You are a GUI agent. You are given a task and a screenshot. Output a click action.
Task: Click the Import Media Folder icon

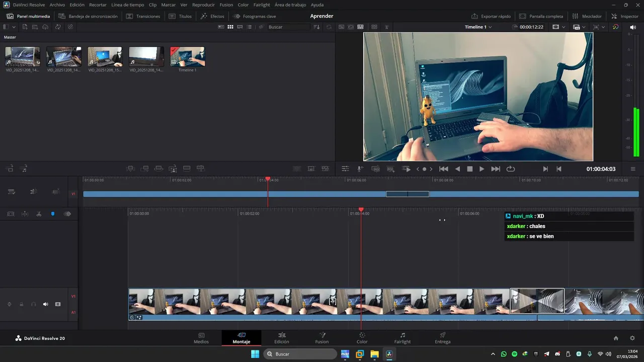[35, 27]
